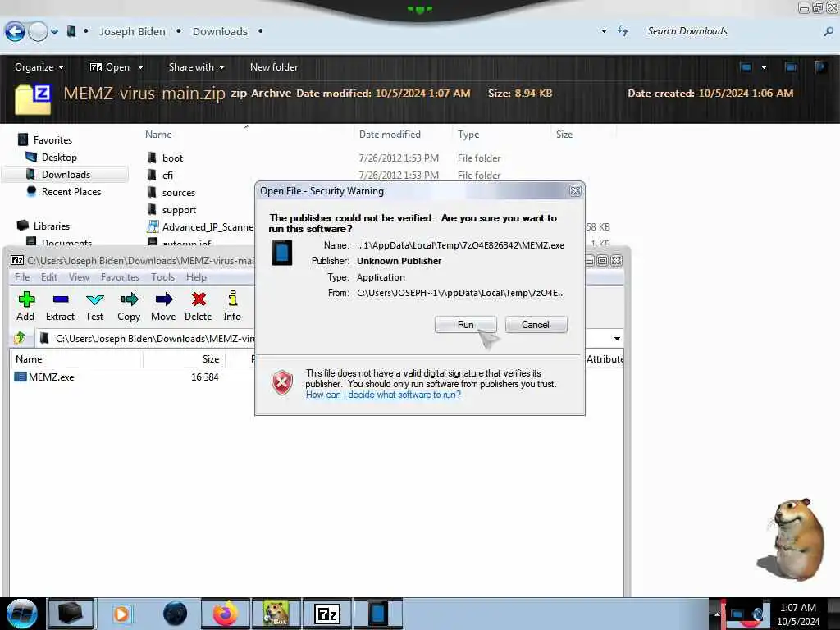Sort 7-Zip list by Name column

click(x=29, y=359)
